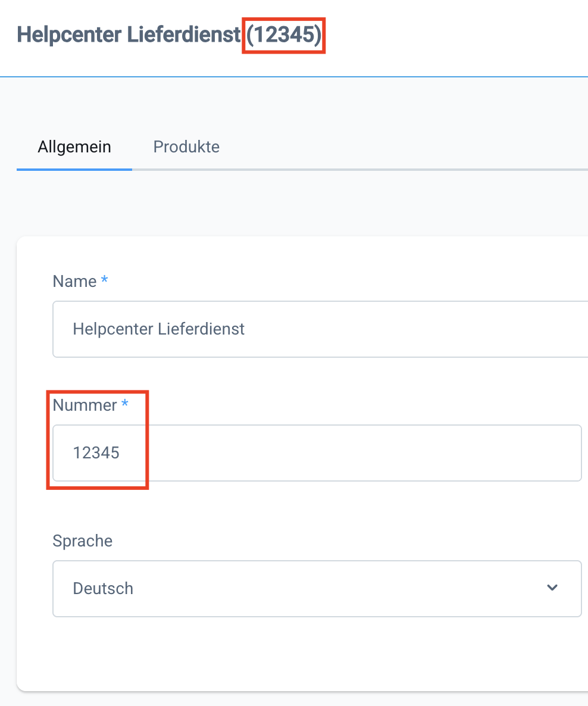Click the (12345) number in the header

[x=284, y=35]
